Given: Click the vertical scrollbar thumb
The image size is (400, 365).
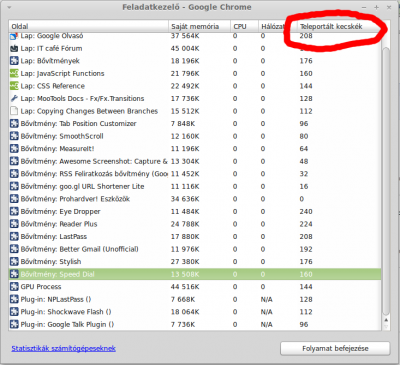Looking at the screenshot, I should pos(386,180).
